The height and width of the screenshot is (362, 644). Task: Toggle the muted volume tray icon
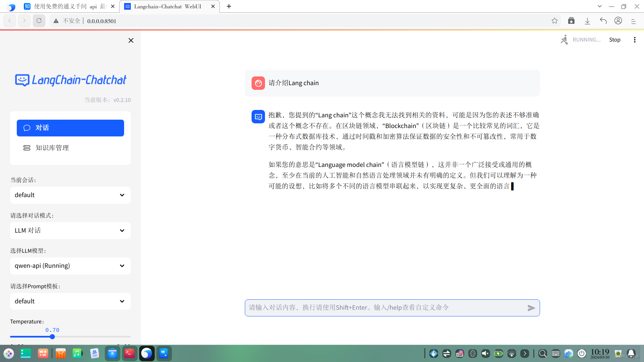point(485,354)
